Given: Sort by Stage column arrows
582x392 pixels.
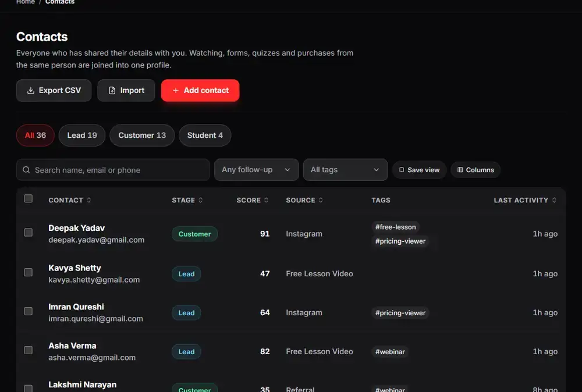Looking at the screenshot, I should [200, 200].
